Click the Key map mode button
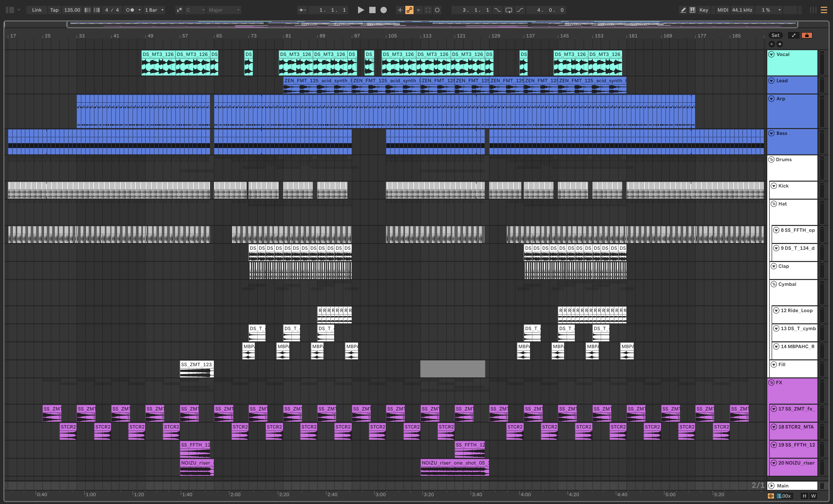The height and width of the screenshot is (504, 833). pyautogui.click(x=703, y=10)
